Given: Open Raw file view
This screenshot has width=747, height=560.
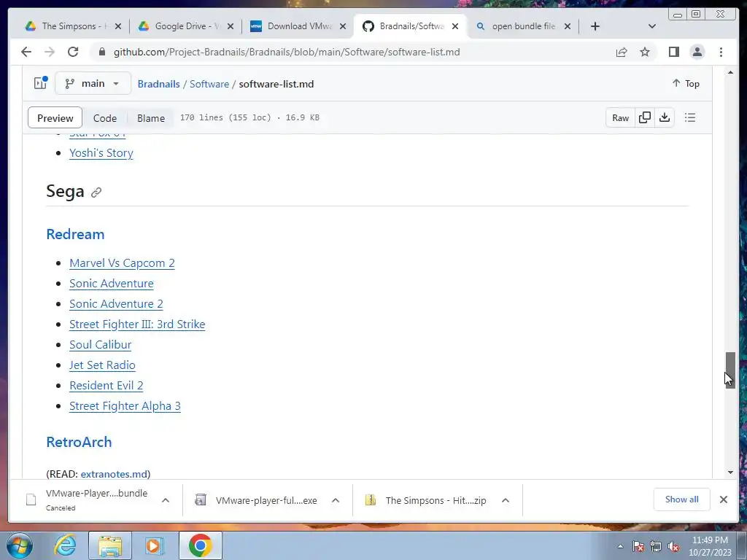Looking at the screenshot, I should tap(620, 117).
